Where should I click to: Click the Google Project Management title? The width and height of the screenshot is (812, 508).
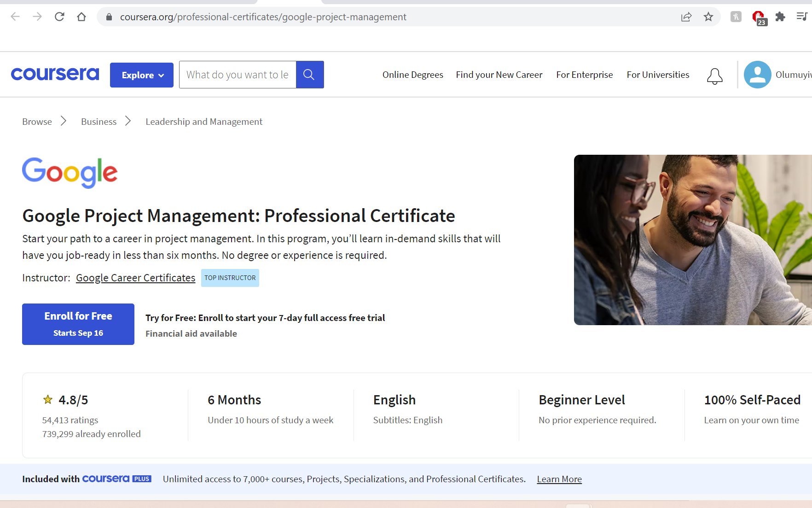pos(238,216)
